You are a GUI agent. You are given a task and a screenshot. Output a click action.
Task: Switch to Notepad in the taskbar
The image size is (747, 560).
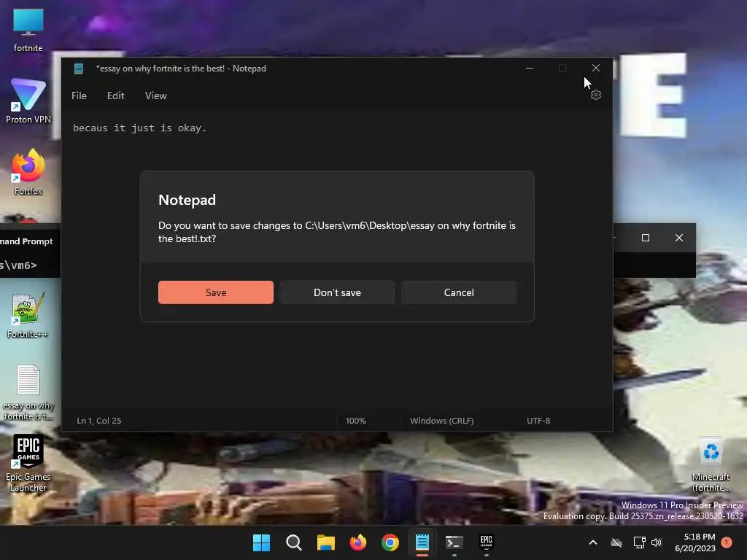422,542
